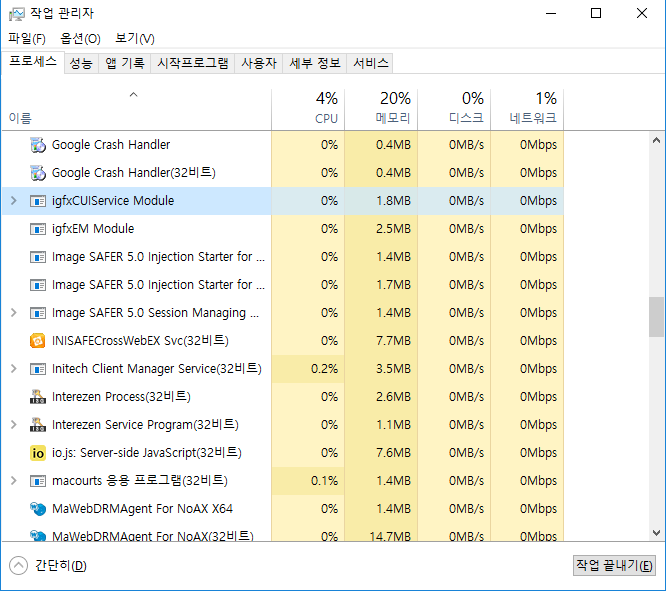Sort processes by 네트워크 column header
The width and height of the screenshot is (666, 591).
pyautogui.click(x=527, y=109)
